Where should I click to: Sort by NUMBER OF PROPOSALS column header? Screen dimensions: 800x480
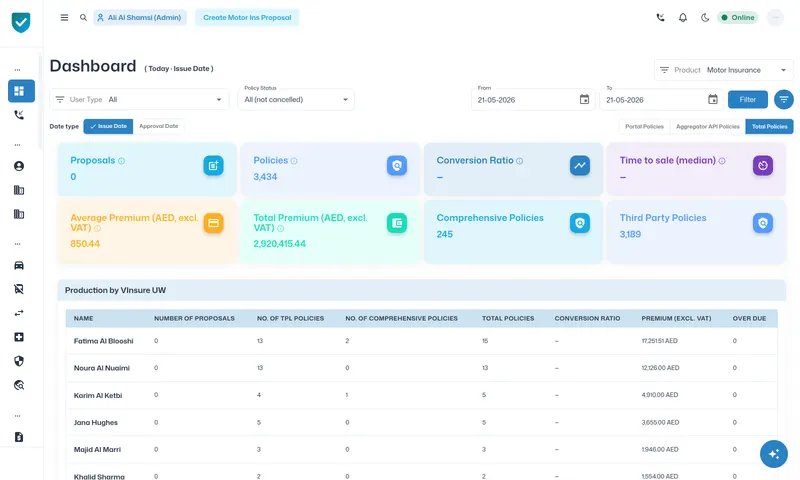194,318
